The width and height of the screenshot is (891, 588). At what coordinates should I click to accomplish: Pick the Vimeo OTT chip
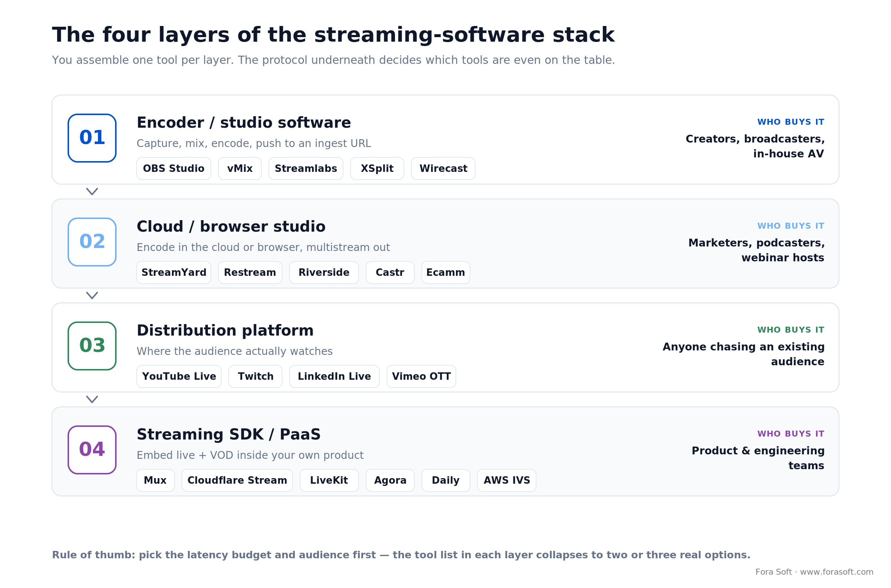421,376
